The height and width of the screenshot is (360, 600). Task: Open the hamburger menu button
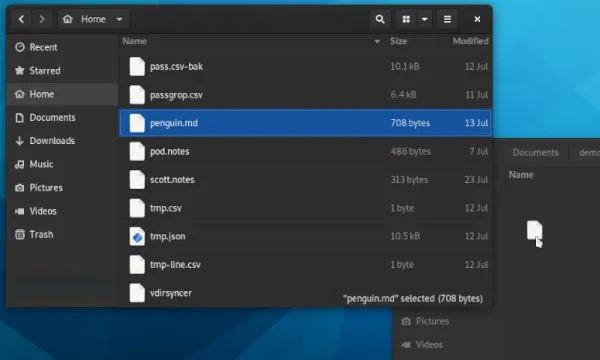coord(447,19)
